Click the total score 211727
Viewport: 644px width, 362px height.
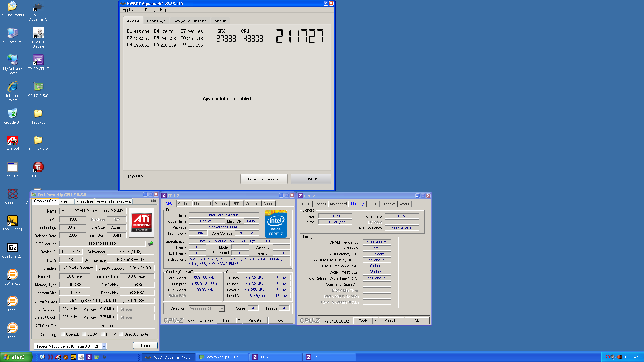tap(300, 36)
